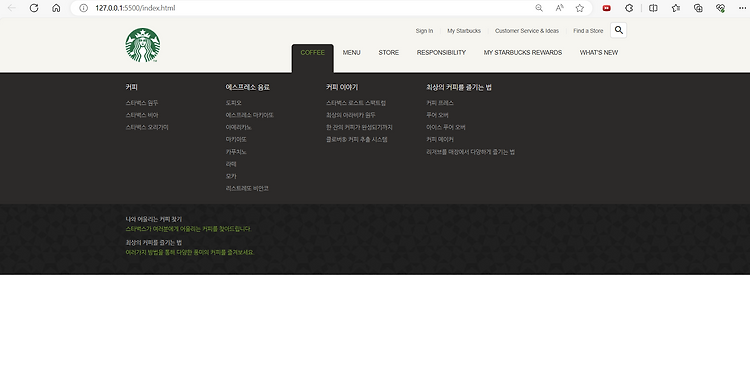The width and height of the screenshot is (750, 389).
Task: Open the browser extensions icon
Action: [629, 8]
